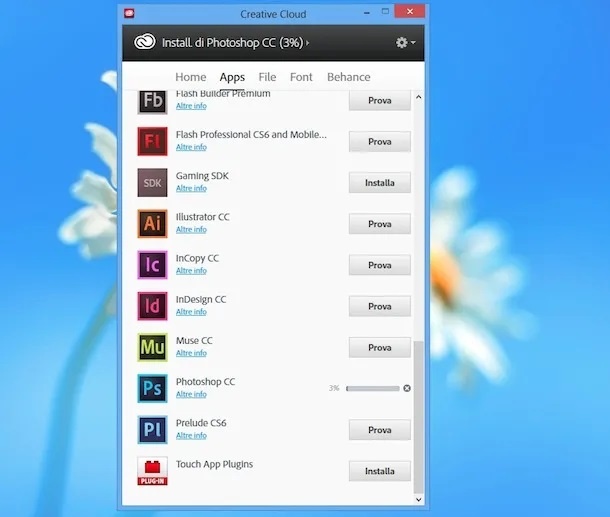Open Altre info under Gaming SDK
The height and width of the screenshot is (517, 610).
click(191, 188)
